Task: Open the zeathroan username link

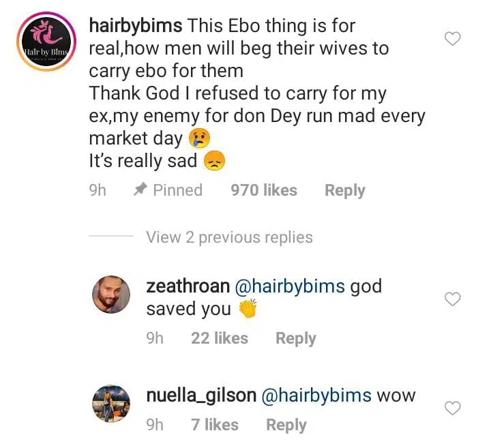Action: (188, 286)
